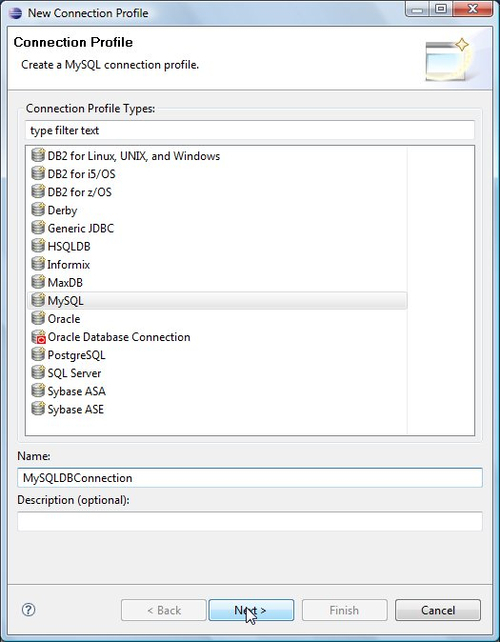500x642 pixels.
Task: Click the Sybase ASE database icon
Action: (x=38, y=409)
